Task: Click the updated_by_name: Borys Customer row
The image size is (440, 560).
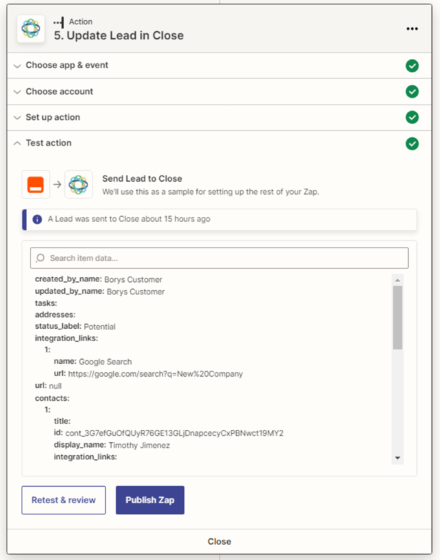Action: coord(100,291)
